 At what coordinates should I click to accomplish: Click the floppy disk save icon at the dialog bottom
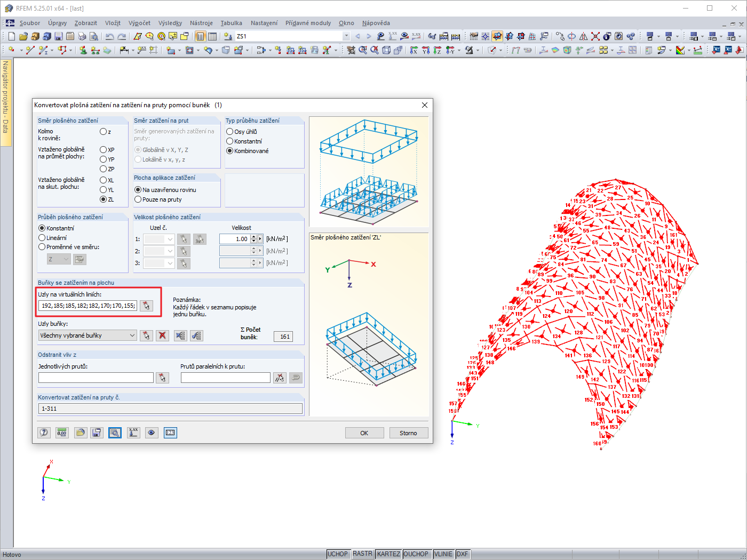pyautogui.click(x=97, y=433)
